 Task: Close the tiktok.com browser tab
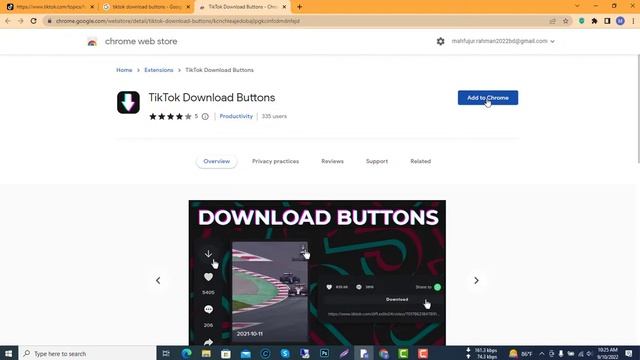pos(92,7)
